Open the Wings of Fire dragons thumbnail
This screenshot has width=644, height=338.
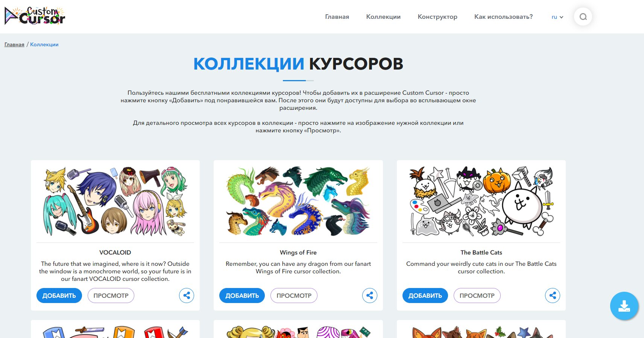pos(298,202)
